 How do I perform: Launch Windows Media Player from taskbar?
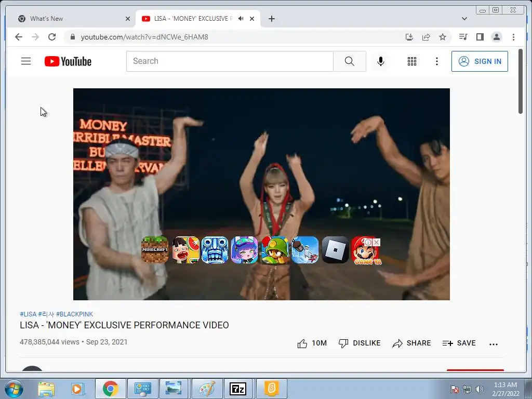tap(77, 389)
